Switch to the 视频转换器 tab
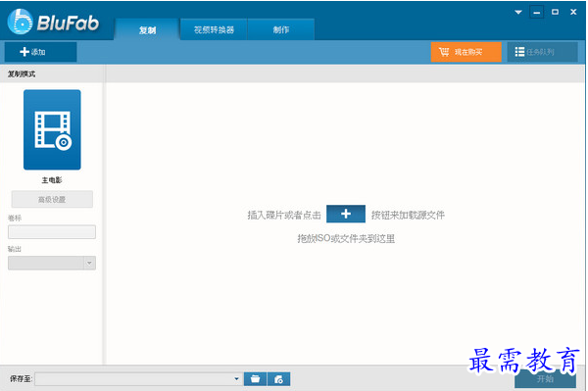 coord(214,29)
